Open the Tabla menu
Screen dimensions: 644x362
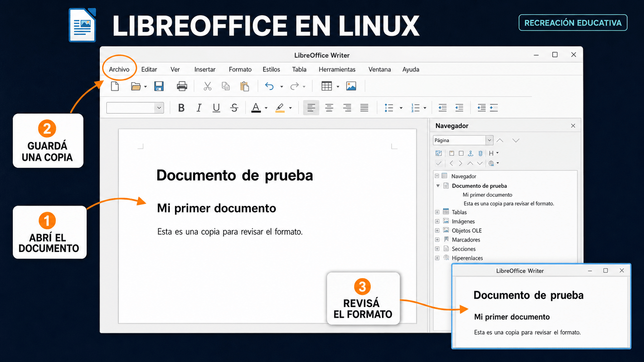(299, 69)
